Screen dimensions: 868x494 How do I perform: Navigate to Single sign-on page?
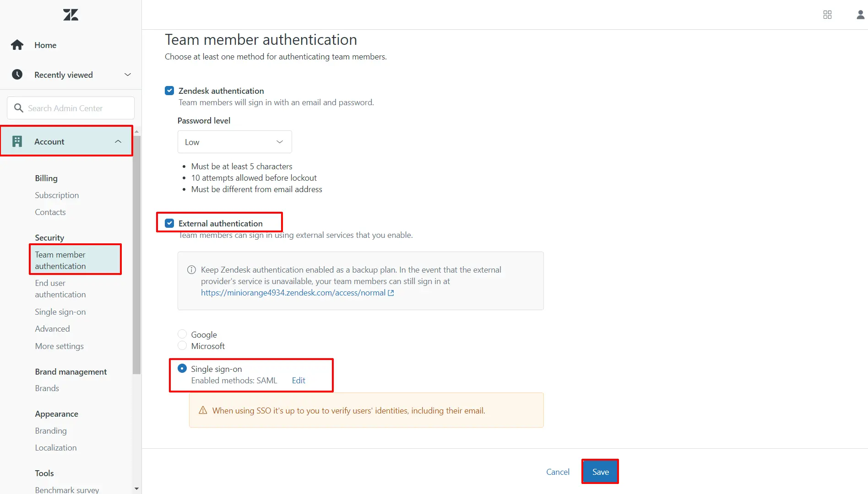tap(60, 311)
